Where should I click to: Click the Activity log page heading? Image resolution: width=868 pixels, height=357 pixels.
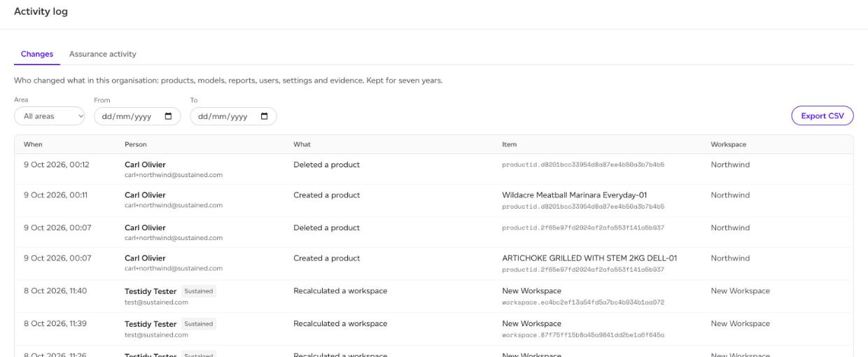(41, 12)
